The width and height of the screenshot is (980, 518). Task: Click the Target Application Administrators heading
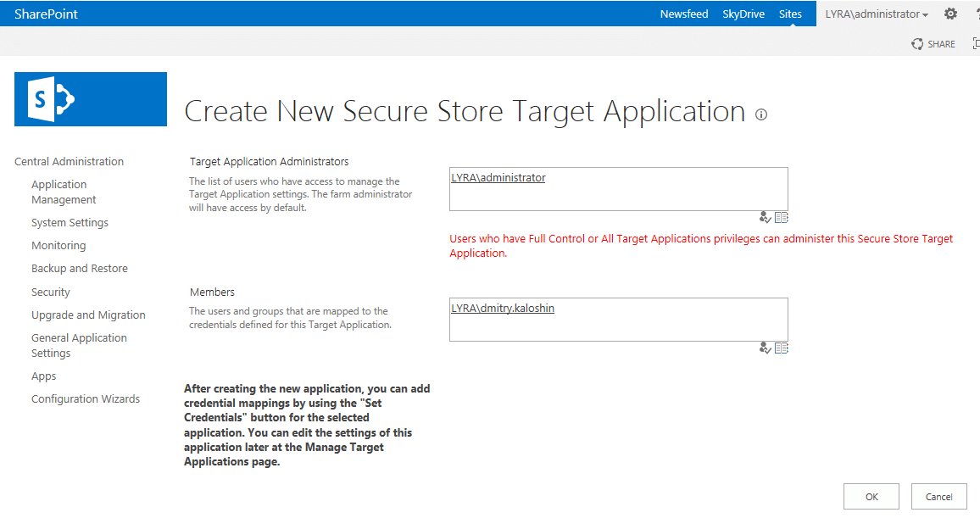coord(270,161)
